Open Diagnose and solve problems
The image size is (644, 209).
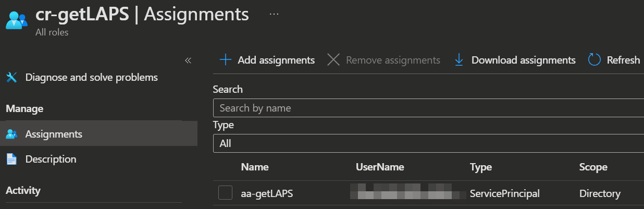point(91,78)
